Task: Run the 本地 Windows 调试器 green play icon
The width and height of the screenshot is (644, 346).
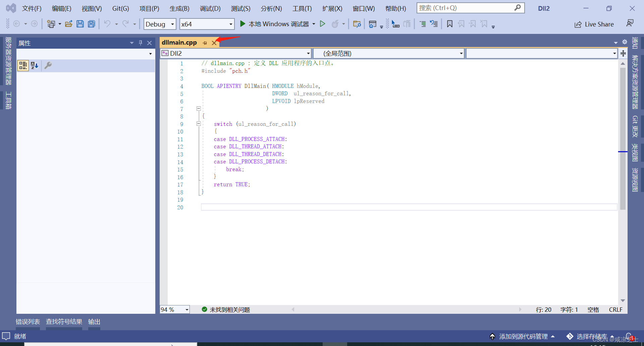Action: click(x=243, y=24)
